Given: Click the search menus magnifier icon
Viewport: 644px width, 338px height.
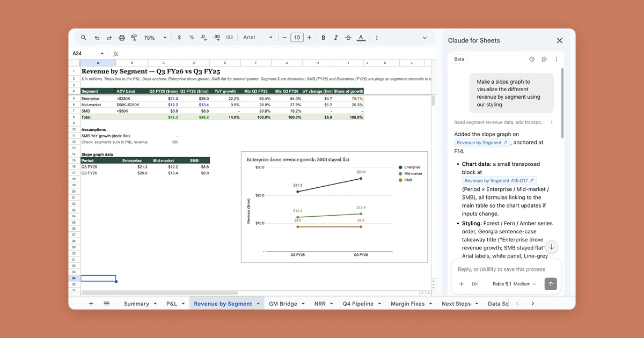Looking at the screenshot, I should coord(84,38).
